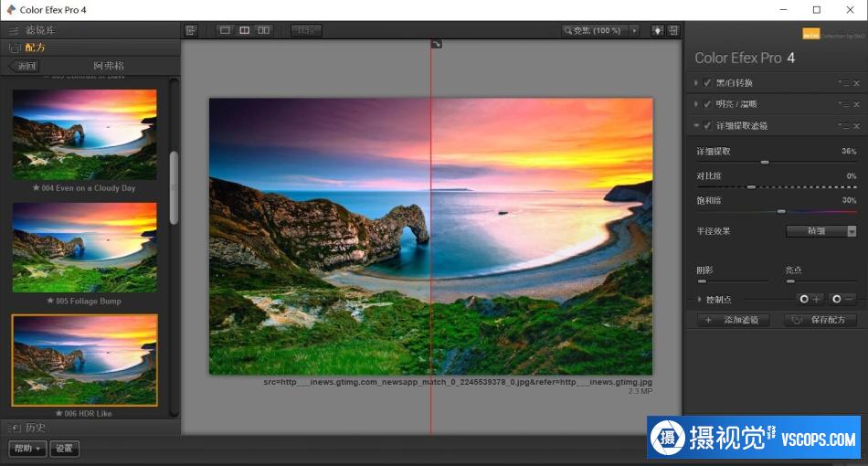Click the star next to 005 Foliage Bump
The image size is (868, 466).
coord(50,301)
